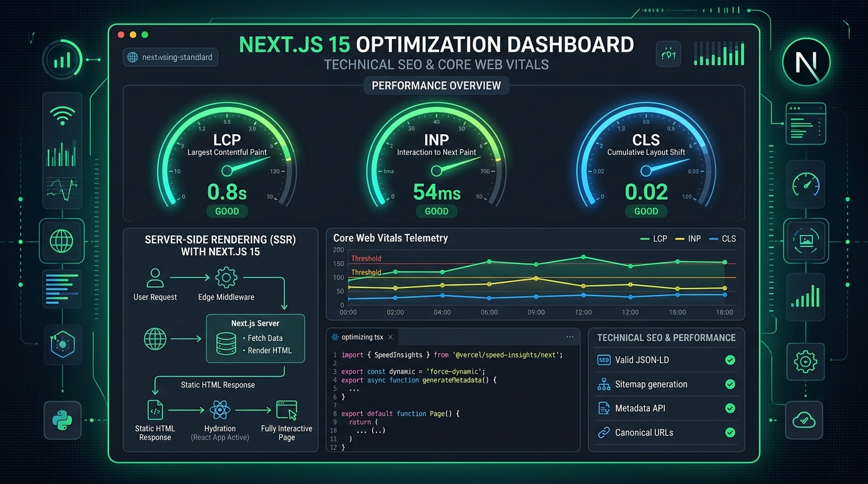Toggle the Metadata API checkmark
This screenshot has width=868, height=484.
[x=730, y=408]
